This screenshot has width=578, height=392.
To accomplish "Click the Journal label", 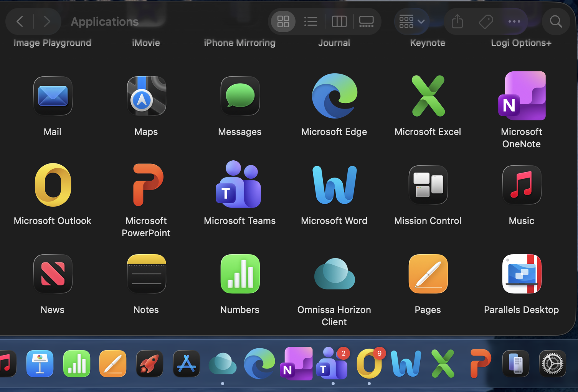I will tap(334, 43).
